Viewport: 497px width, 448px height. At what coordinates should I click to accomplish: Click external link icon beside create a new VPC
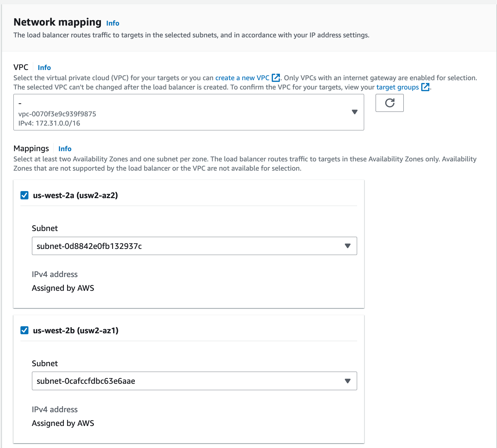[x=276, y=78]
